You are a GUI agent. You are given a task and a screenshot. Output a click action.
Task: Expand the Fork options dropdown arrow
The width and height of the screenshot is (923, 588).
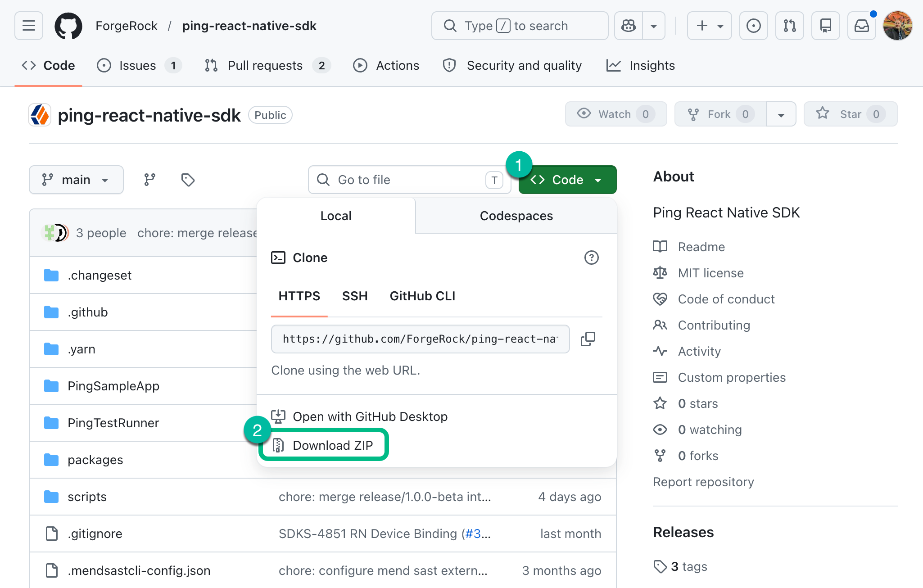pyautogui.click(x=781, y=114)
